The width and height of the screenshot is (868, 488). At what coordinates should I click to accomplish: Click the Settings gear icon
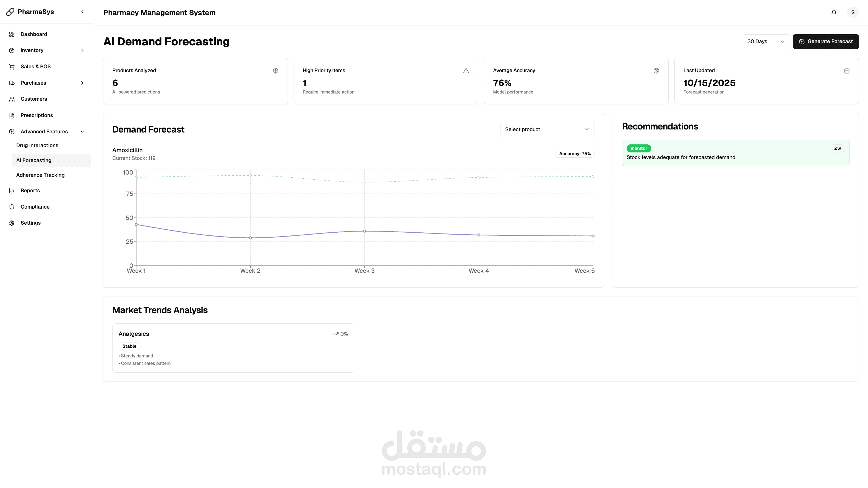coord(12,223)
